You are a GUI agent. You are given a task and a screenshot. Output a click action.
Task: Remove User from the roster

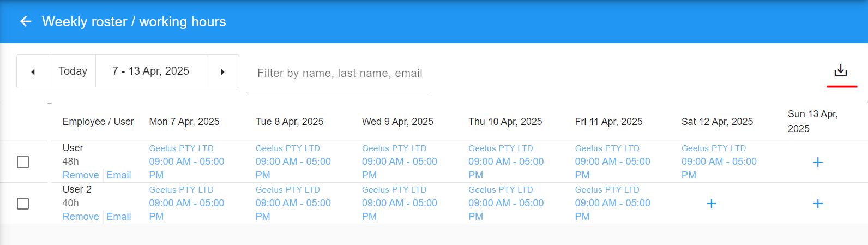pos(81,175)
